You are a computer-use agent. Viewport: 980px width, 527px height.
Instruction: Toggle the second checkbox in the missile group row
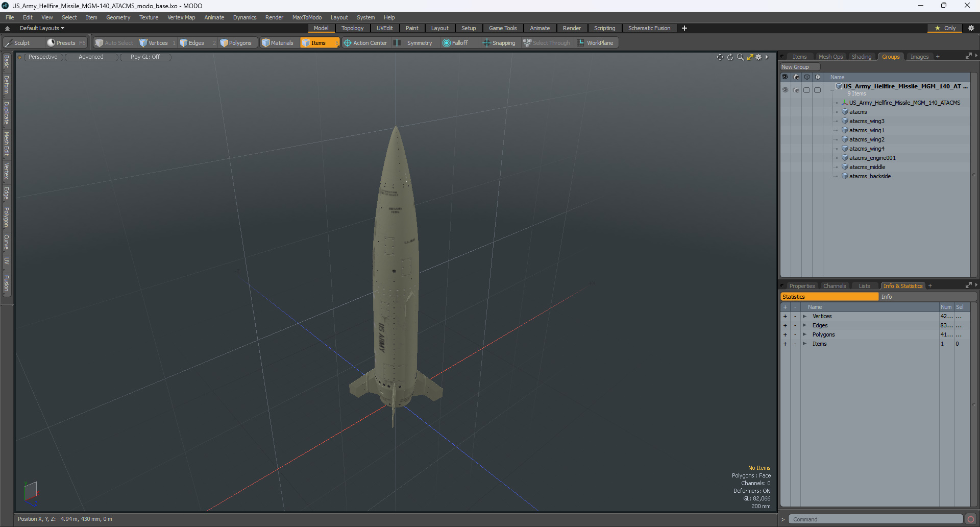(817, 90)
